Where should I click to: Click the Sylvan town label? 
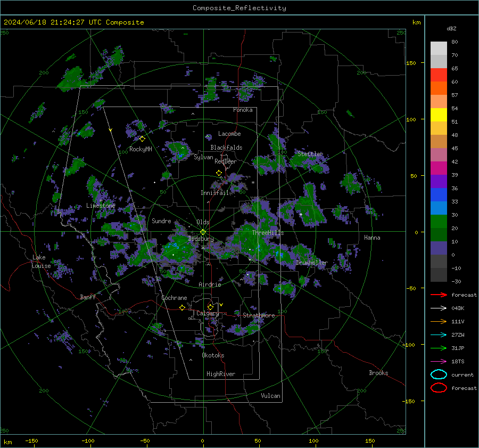click(203, 157)
